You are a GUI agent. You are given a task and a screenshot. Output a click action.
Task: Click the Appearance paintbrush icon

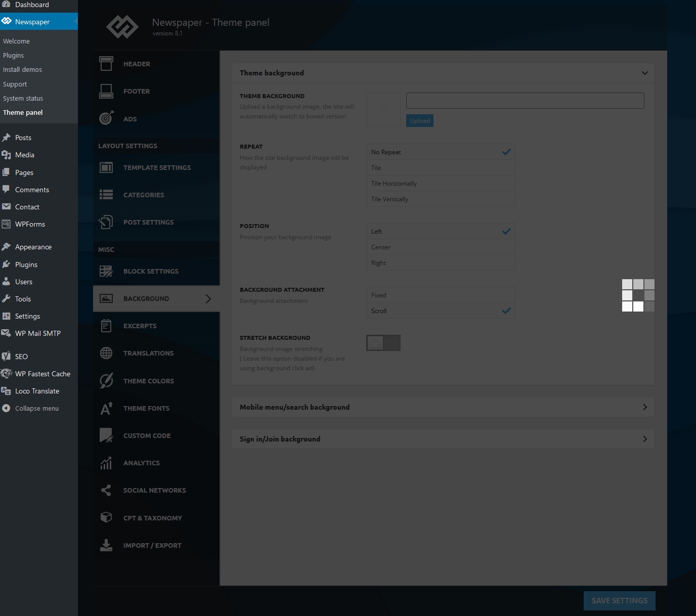(x=6, y=247)
